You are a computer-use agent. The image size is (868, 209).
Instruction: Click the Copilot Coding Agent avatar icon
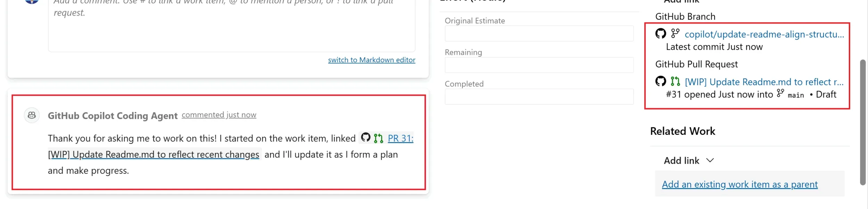[32, 115]
